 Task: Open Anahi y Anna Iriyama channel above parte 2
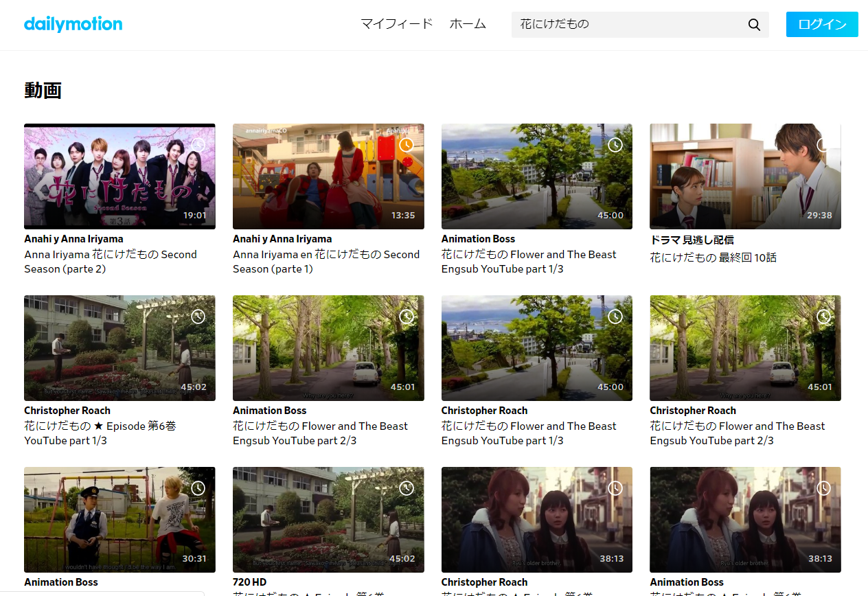click(x=73, y=239)
